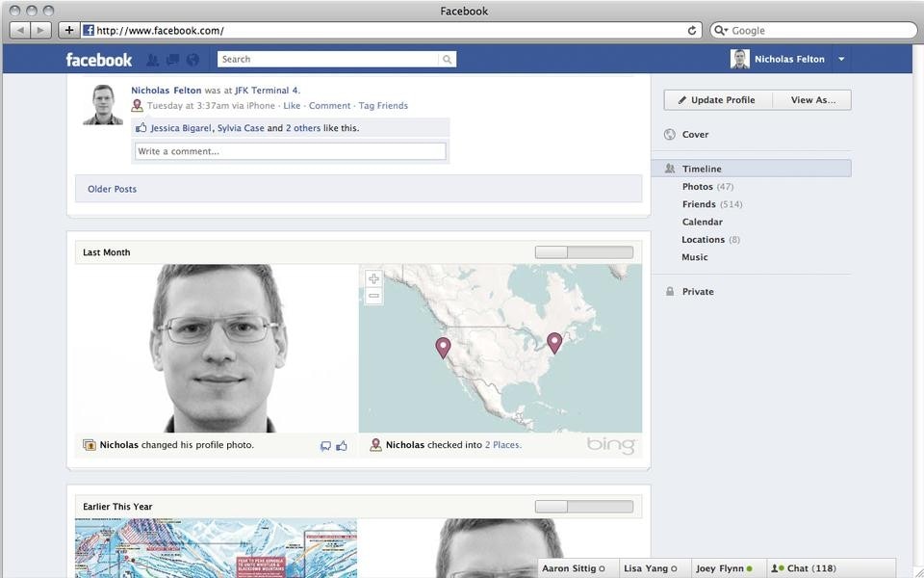
Task: Click Nicholas Felton name on JFK post
Action: pos(167,91)
